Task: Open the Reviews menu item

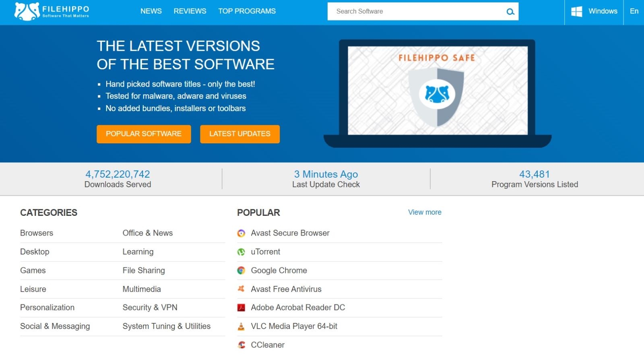Action: 190,11
